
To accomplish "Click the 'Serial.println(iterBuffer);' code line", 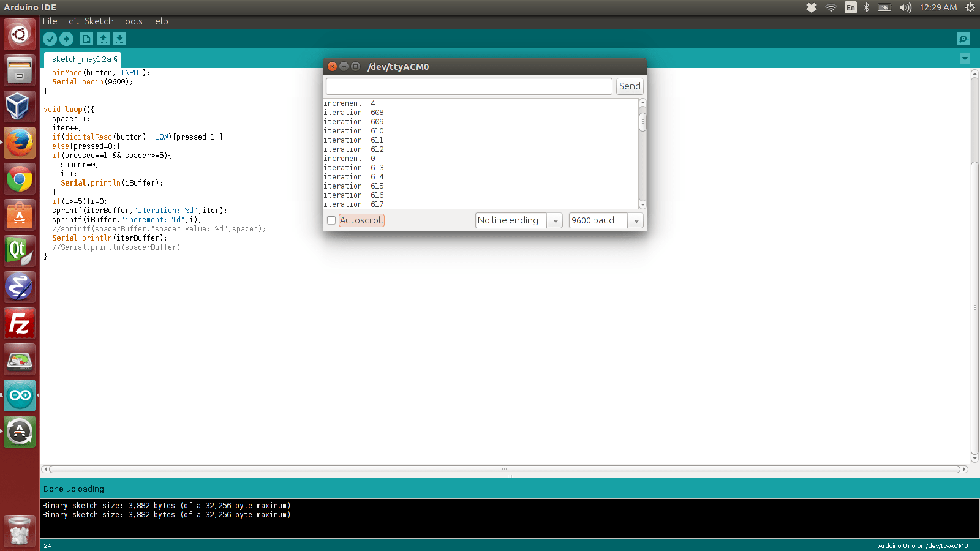I will coord(110,238).
